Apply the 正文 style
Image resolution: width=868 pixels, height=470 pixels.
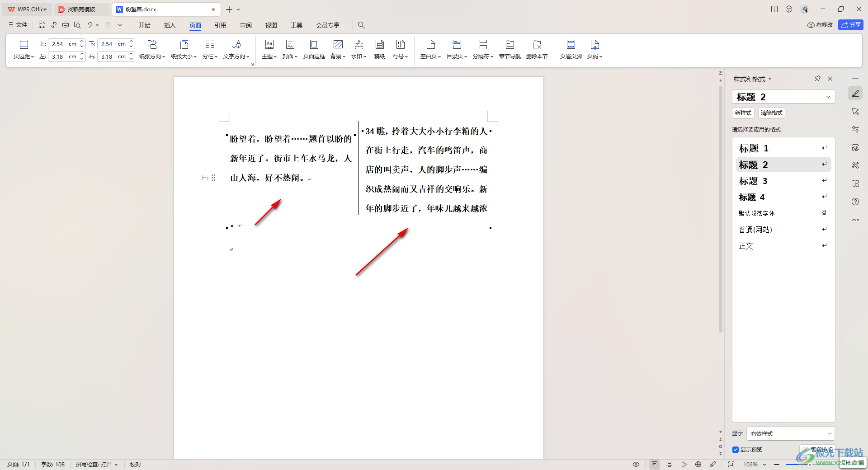click(783, 246)
